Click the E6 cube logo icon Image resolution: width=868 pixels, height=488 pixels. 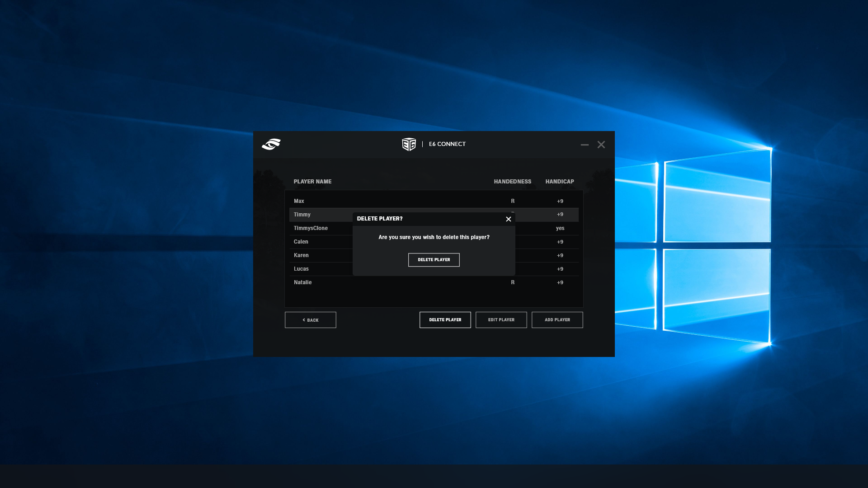(x=409, y=144)
